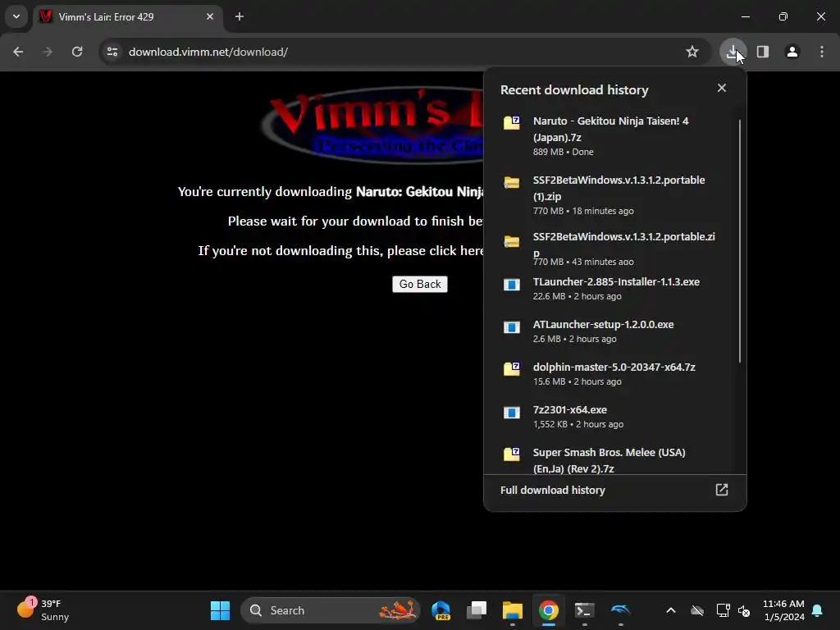840x630 pixels.
Task: Open site information icon in address bar
Action: click(112, 52)
